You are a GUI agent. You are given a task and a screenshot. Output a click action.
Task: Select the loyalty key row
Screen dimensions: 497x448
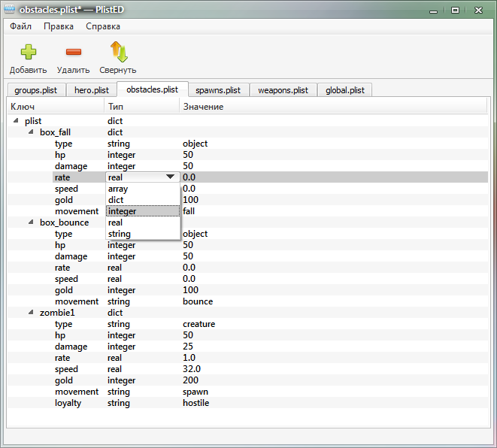click(x=68, y=403)
